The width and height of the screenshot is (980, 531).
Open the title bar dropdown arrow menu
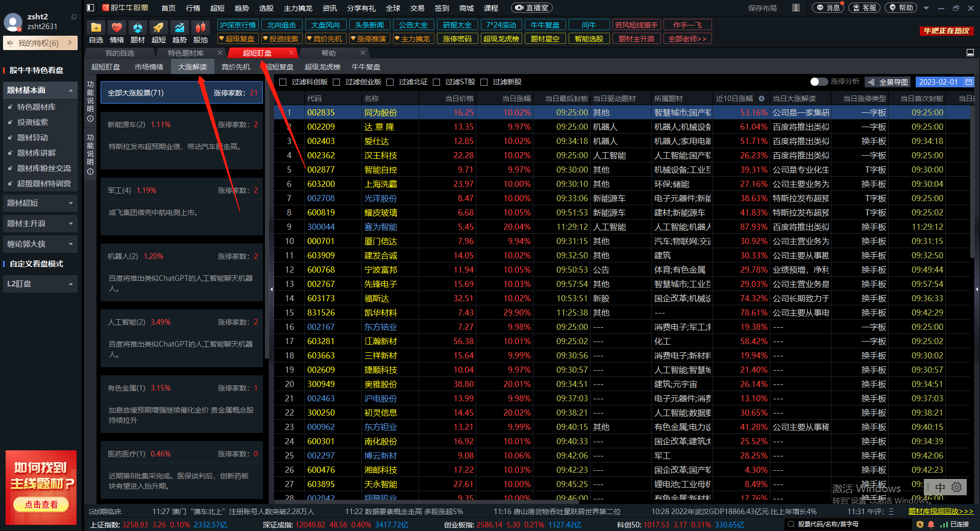point(926,8)
